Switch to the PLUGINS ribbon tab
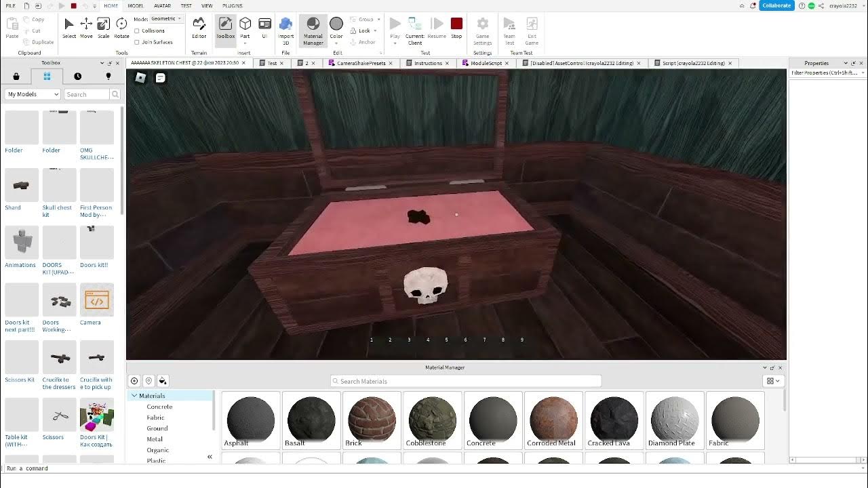The image size is (868, 488). tap(233, 5)
